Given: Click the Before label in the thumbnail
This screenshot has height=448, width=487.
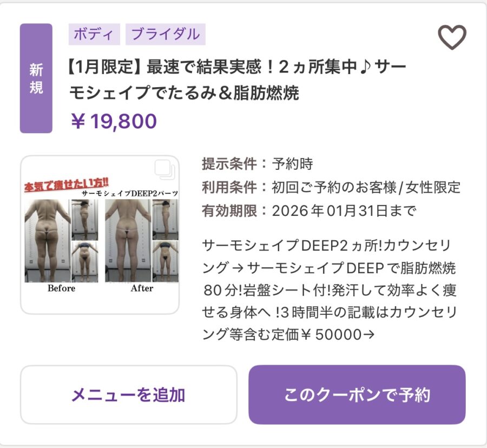Looking at the screenshot, I should pyautogui.click(x=61, y=288).
